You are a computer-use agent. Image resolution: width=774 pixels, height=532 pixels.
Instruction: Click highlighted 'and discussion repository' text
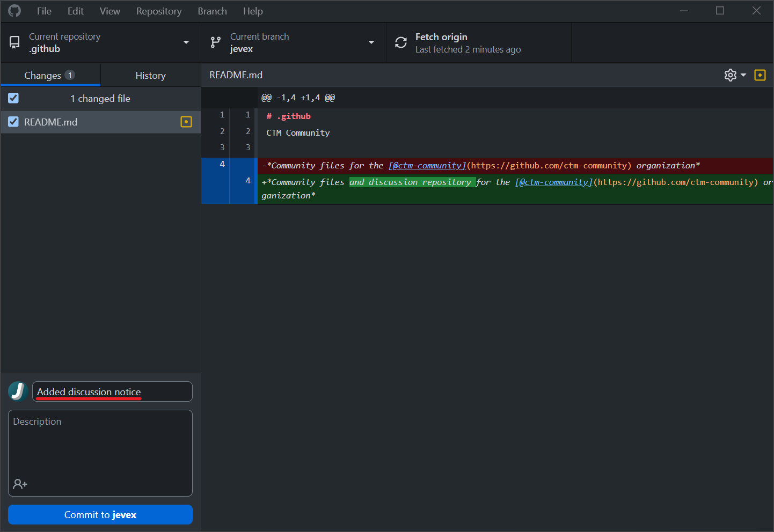[412, 182]
